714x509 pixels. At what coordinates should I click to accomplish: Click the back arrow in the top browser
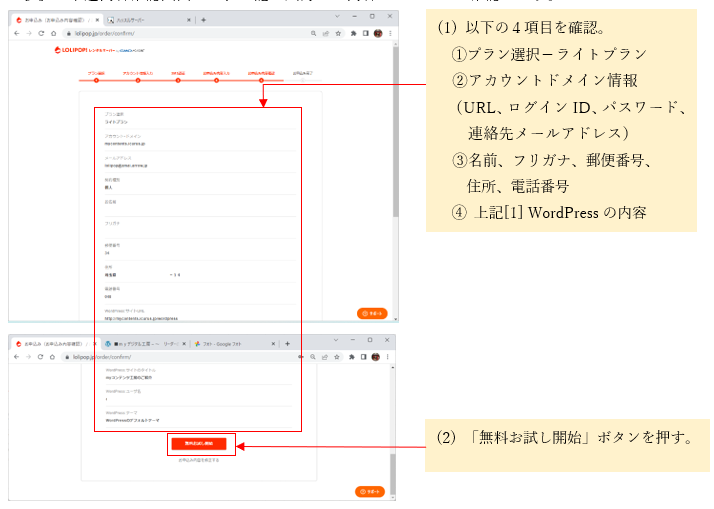click(x=16, y=33)
